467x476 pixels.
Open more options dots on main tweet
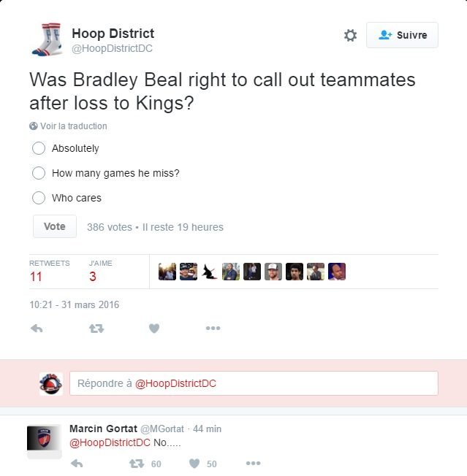(213, 328)
